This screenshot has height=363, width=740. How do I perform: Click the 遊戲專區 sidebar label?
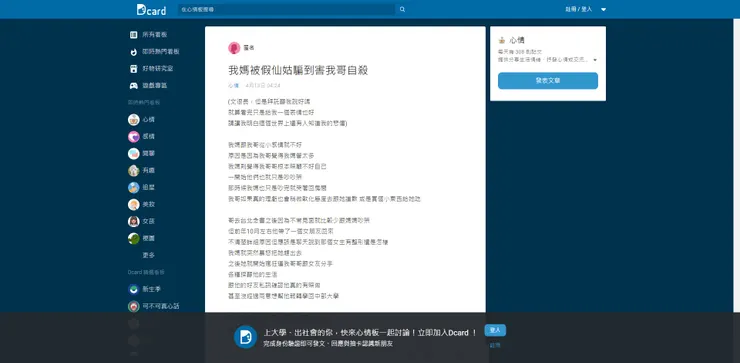pyautogui.click(x=155, y=85)
